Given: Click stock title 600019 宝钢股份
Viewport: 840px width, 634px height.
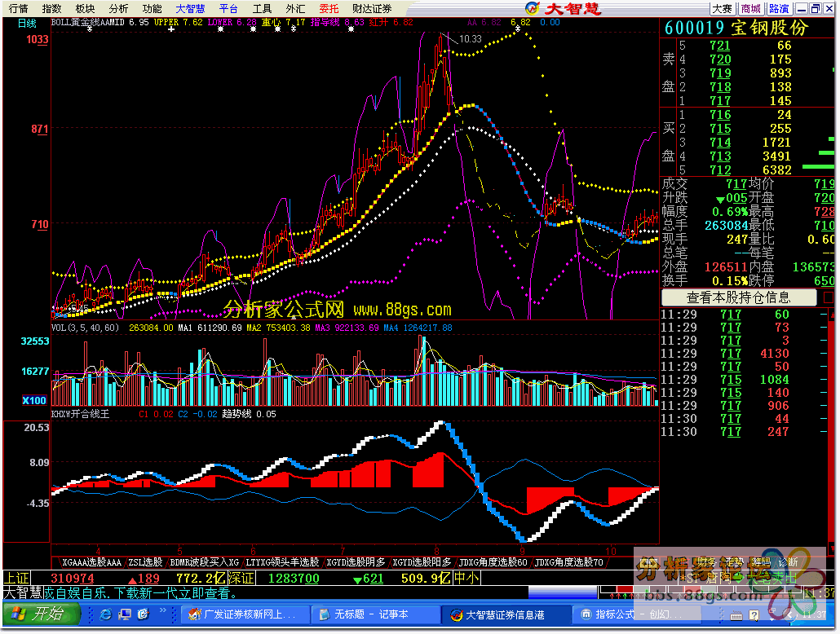Looking at the screenshot, I should pos(736,28).
